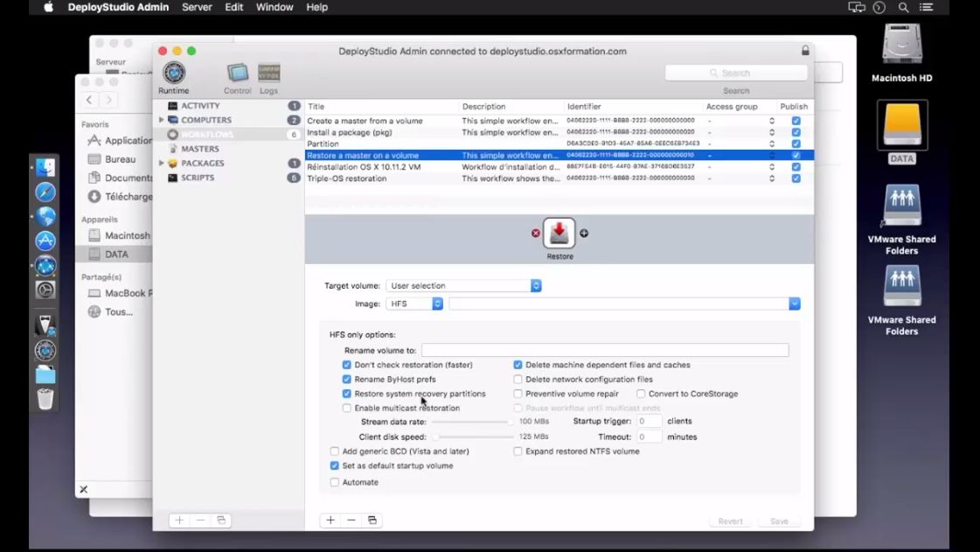This screenshot has height=552, width=980.
Task: Open Window menu in menu bar
Action: [x=275, y=8]
